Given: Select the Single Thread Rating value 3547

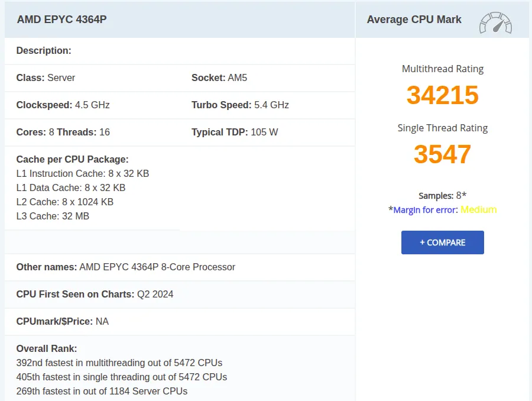Looking at the screenshot, I should tap(442, 154).
